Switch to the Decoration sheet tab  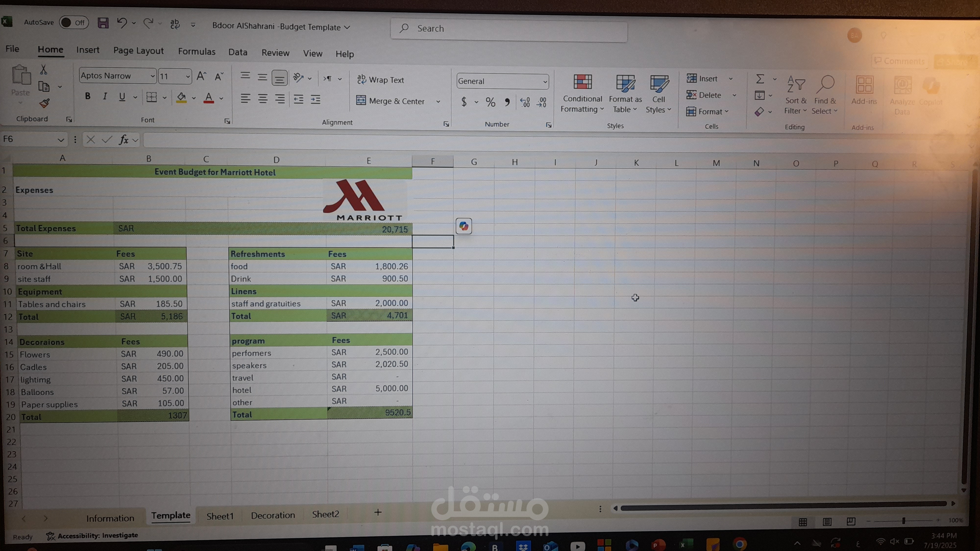click(x=273, y=515)
